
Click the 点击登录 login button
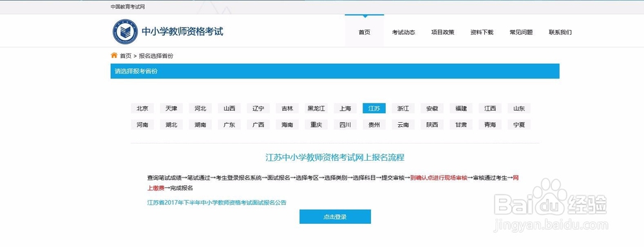(x=335, y=217)
